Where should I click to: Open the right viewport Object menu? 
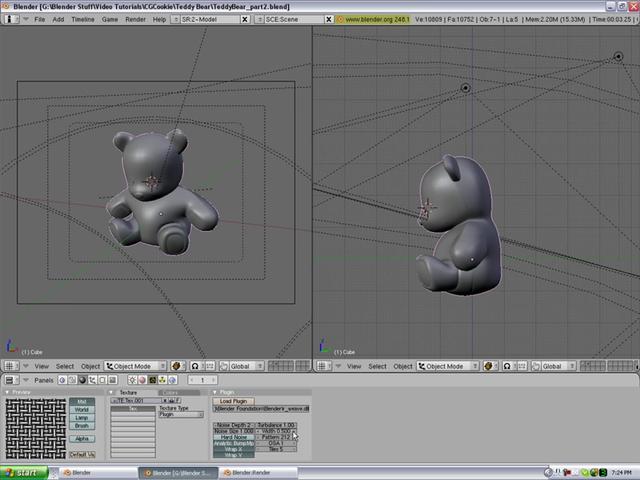[x=403, y=366]
